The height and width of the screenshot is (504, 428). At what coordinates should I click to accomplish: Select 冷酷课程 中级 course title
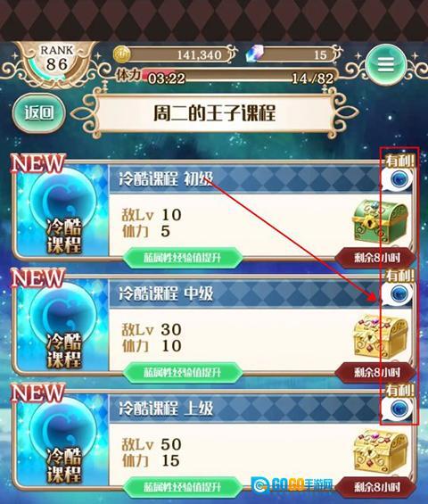[x=166, y=293]
